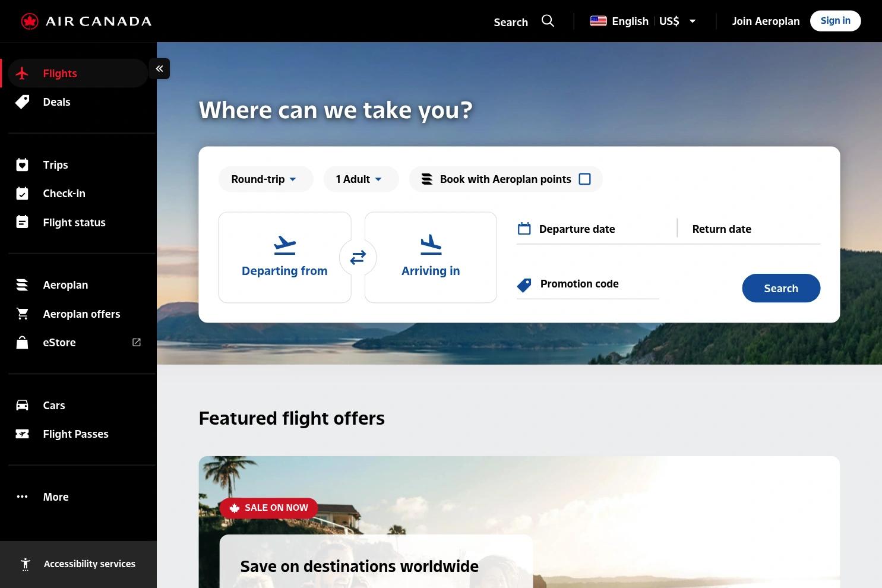Click the blue Search flights button
Image resolution: width=882 pixels, height=588 pixels.
781,288
